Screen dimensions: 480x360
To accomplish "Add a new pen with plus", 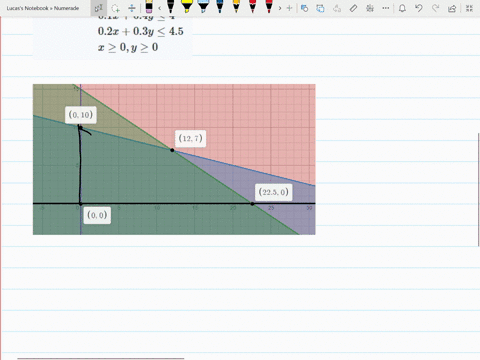I will 289,8.
